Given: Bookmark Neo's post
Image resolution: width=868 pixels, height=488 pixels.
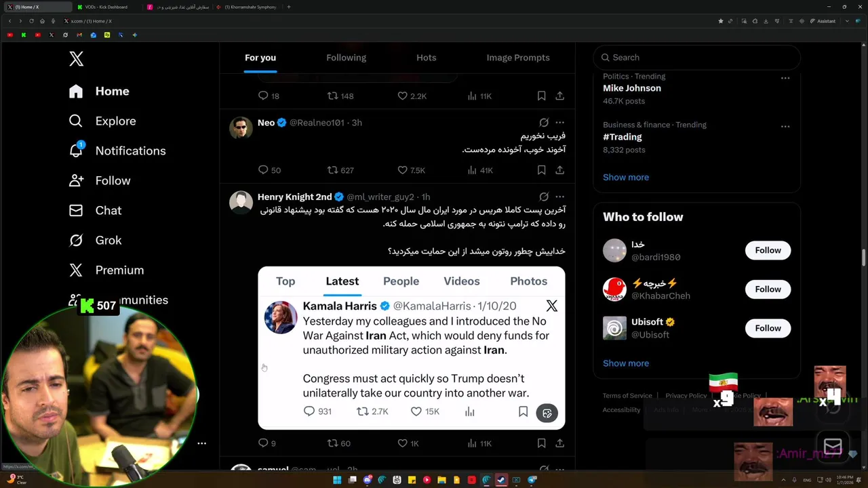Looking at the screenshot, I should pos(541,170).
